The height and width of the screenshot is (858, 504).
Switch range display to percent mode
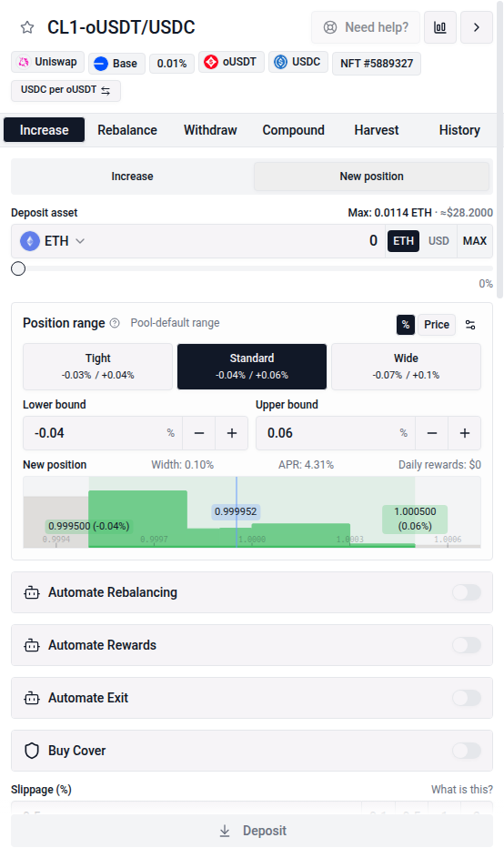[406, 325]
